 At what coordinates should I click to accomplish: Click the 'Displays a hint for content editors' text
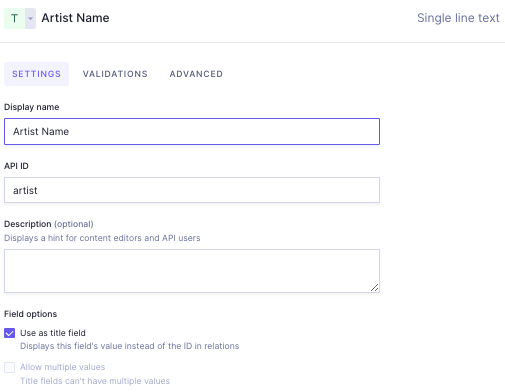102,238
